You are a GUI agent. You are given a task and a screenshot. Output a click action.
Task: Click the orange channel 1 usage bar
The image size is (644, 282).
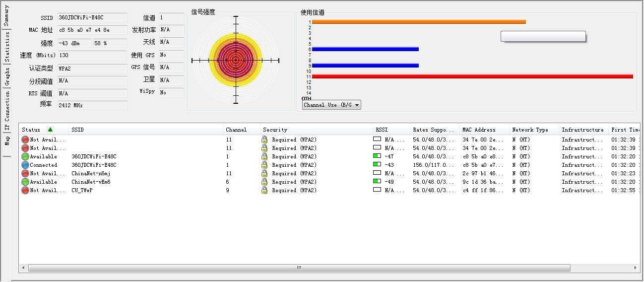coord(418,22)
